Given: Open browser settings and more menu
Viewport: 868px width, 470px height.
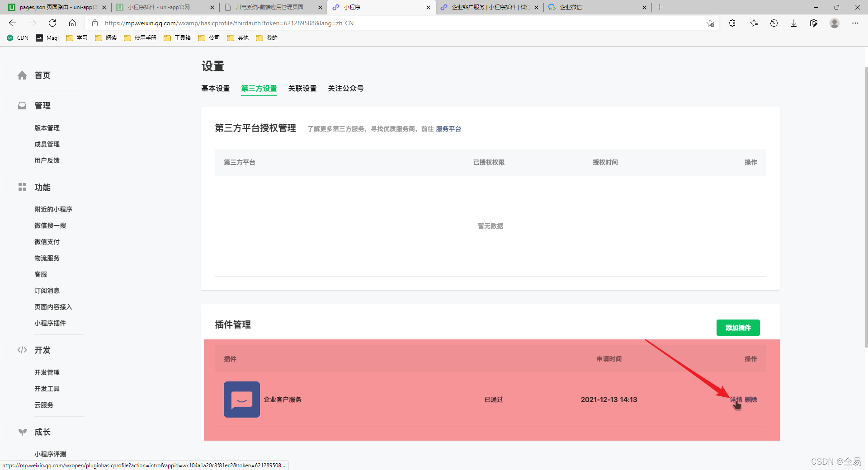Looking at the screenshot, I should tap(855, 23).
